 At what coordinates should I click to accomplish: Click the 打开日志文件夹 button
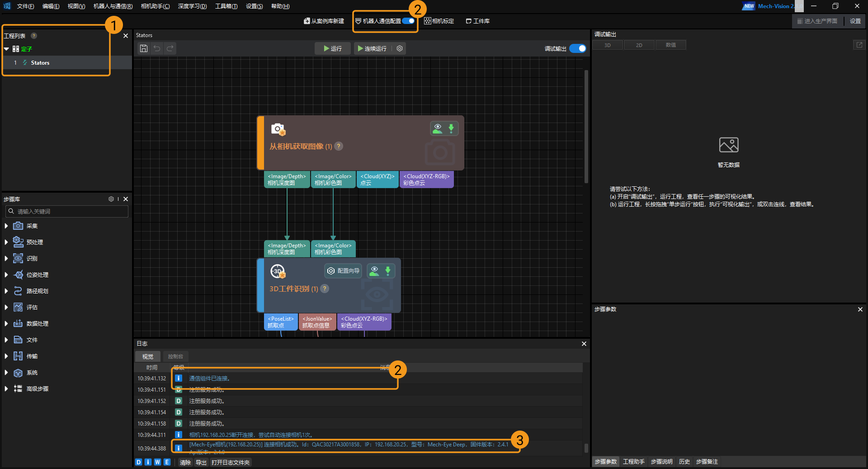[230, 462]
